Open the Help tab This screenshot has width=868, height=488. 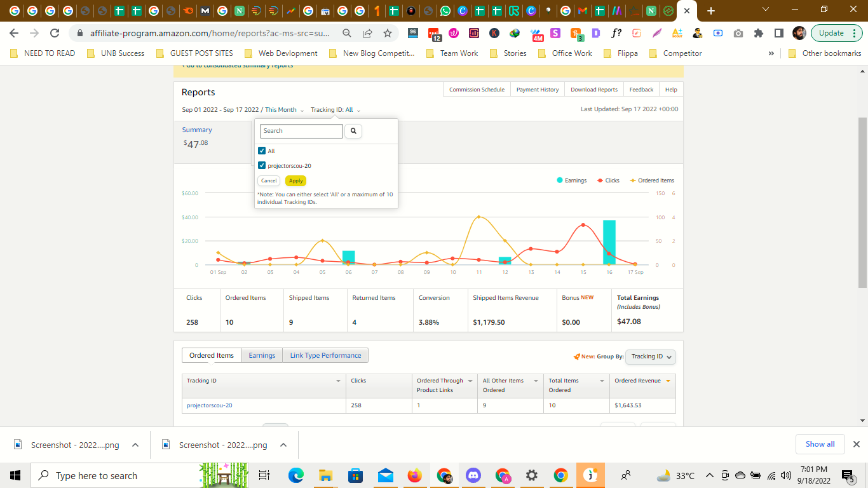671,90
